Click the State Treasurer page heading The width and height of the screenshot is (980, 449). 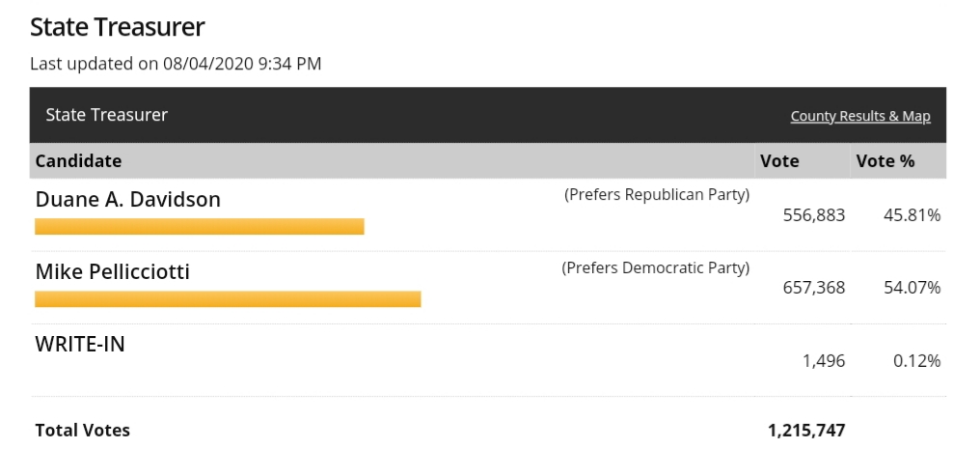[118, 27]
